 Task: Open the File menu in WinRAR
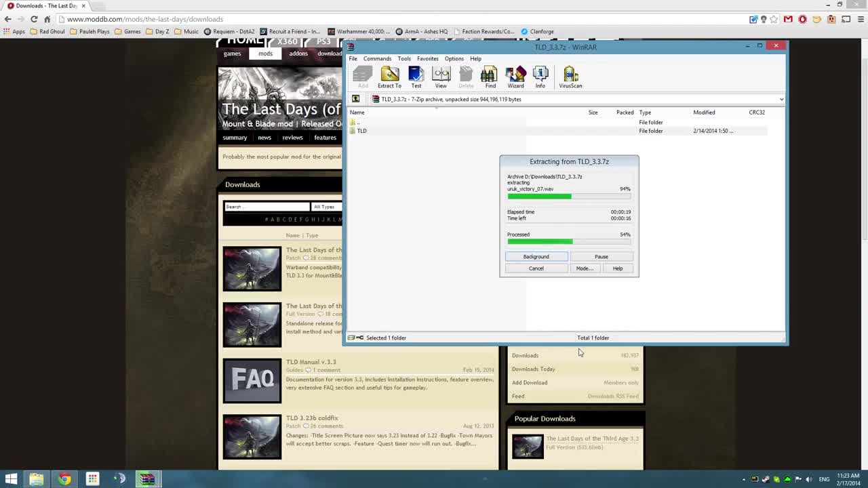tap(353, 58)
